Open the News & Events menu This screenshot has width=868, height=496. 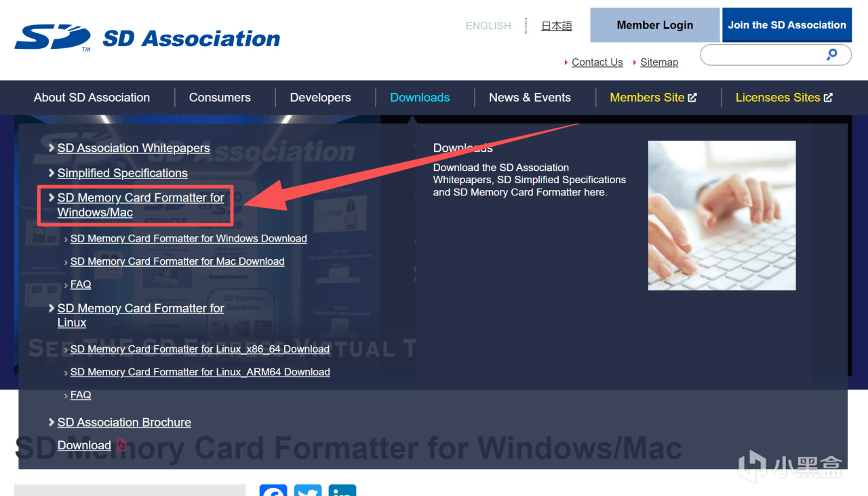(x=530, y=98)
